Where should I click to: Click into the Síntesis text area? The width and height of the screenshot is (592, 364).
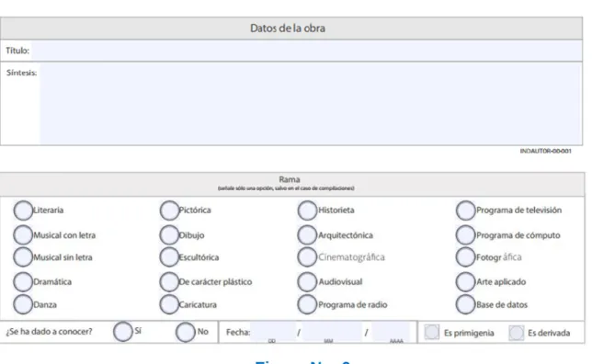[311, 104]
